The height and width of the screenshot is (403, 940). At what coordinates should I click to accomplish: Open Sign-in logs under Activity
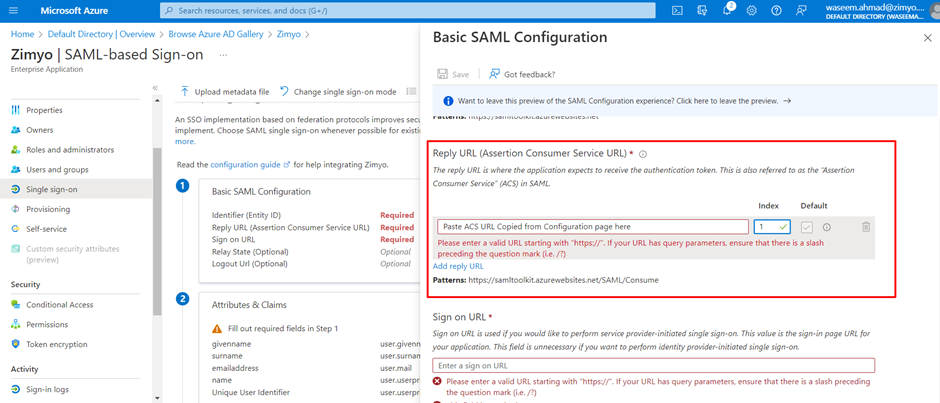click(47, 389)
